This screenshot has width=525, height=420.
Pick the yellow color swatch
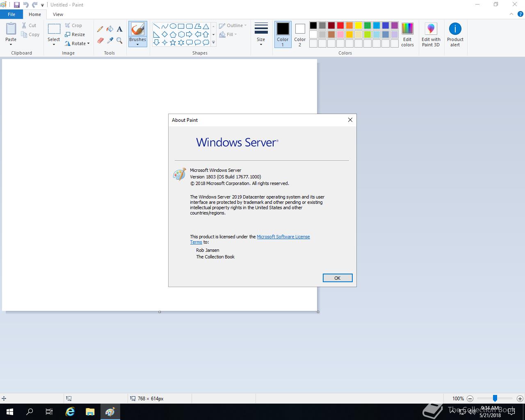coord(358,25)
